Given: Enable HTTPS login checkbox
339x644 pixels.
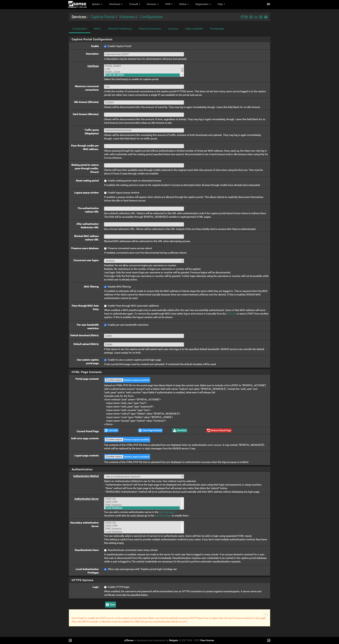Looking at the screenshot, I should click(105, 587).
